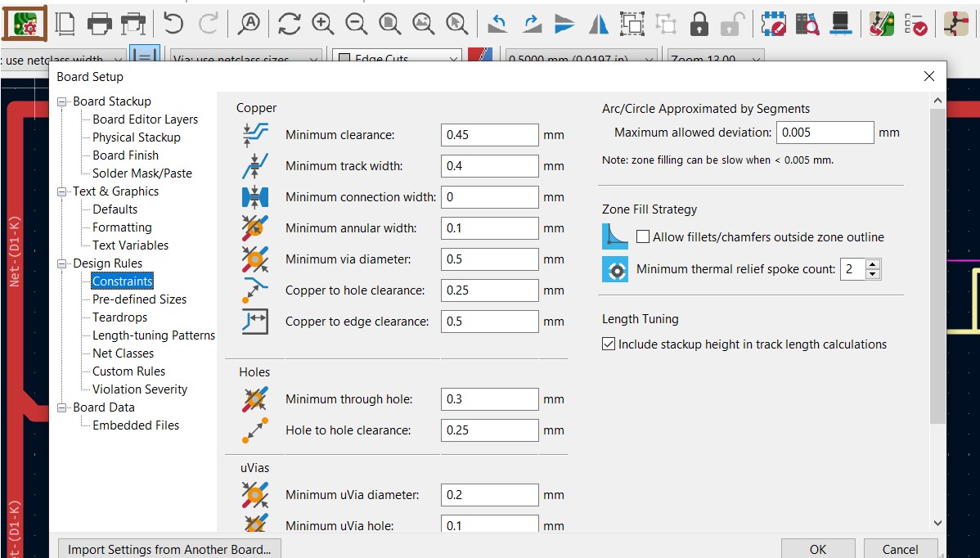980x558 pixels.
Task: Click the Maximum allowed deviation field
Action: pyautogui.click(x=825, y=133)
